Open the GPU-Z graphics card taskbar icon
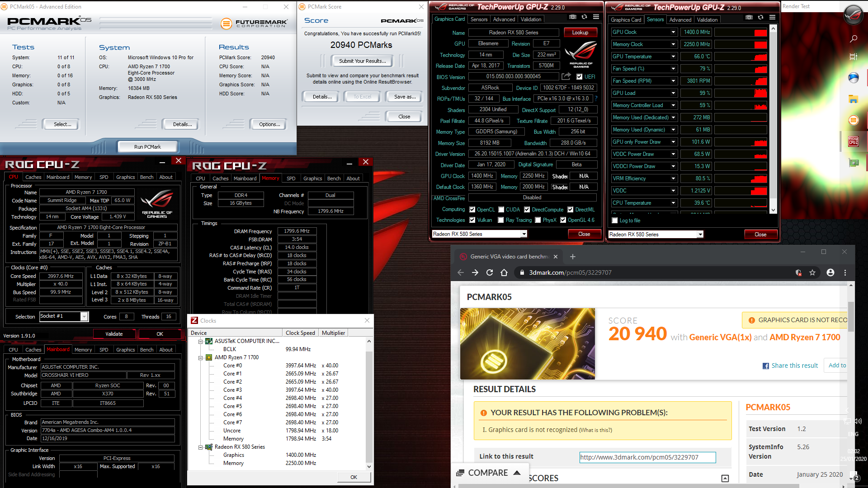Viewport: 868px width, 488px height. coord(854,163)
